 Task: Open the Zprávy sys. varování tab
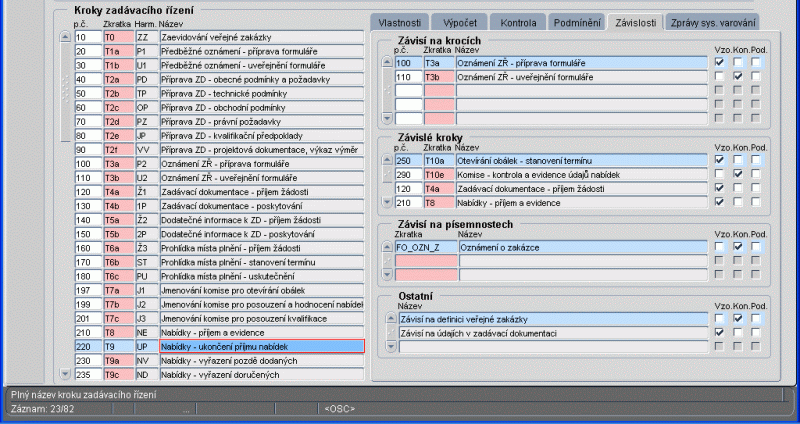click(713, 23)
